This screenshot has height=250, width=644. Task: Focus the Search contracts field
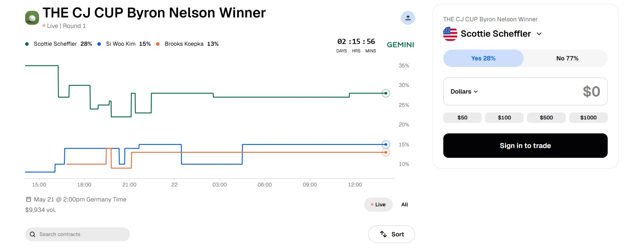coord(77,234)
